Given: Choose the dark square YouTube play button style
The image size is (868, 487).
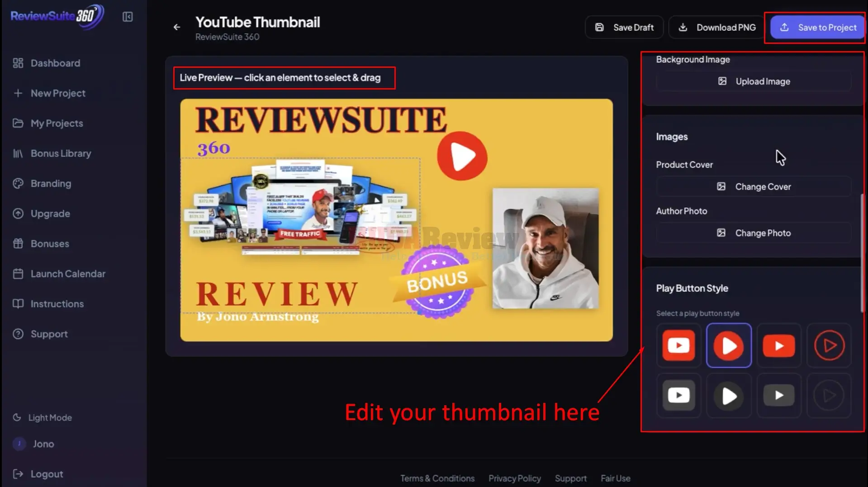Looking at the screenshot, I should [678, 395].
